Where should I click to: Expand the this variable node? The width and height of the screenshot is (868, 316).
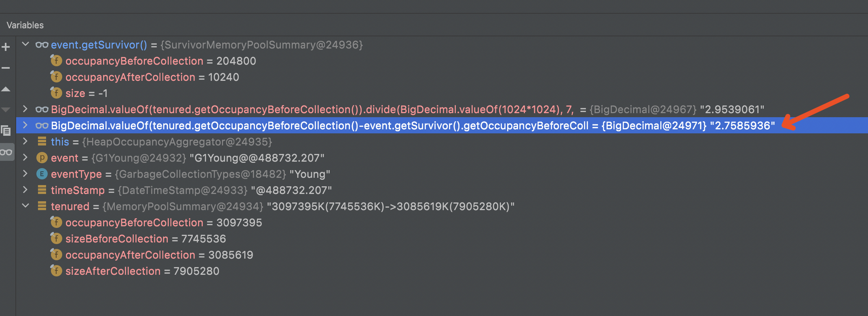coord(25,141)
